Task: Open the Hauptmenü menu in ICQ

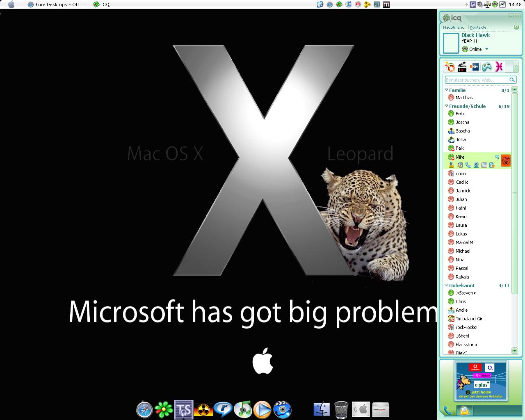Action: 454,27
